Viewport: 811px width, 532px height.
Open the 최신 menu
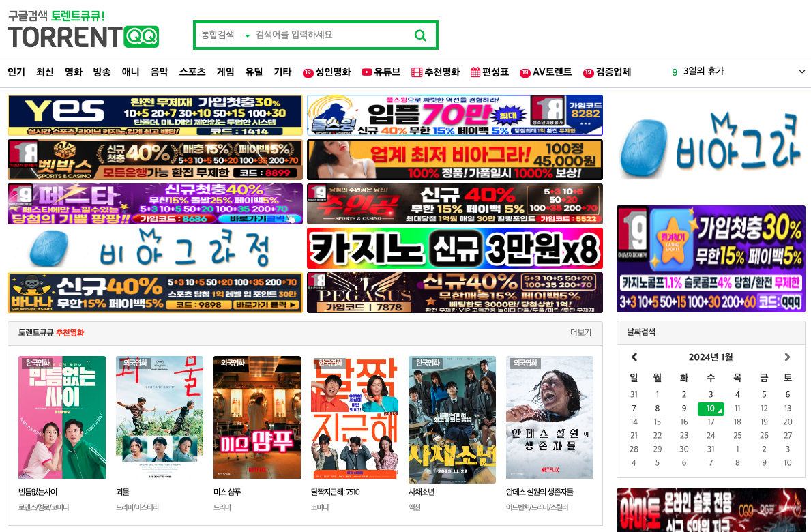(45, 72)
